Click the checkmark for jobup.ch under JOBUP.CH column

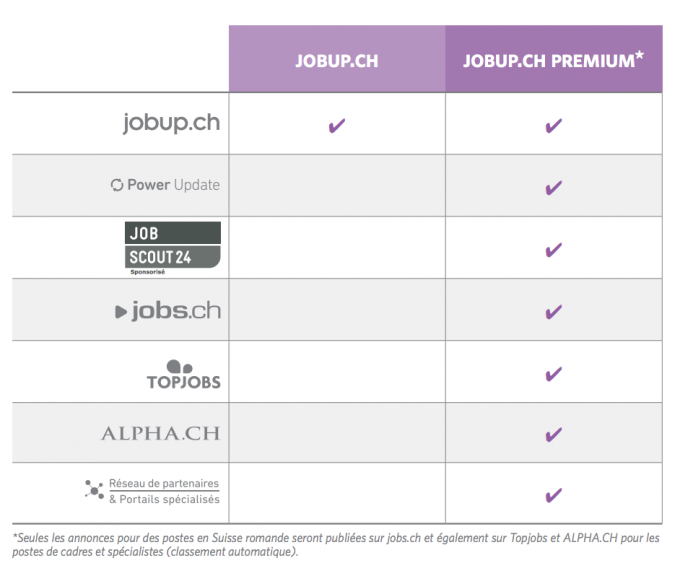337,126
